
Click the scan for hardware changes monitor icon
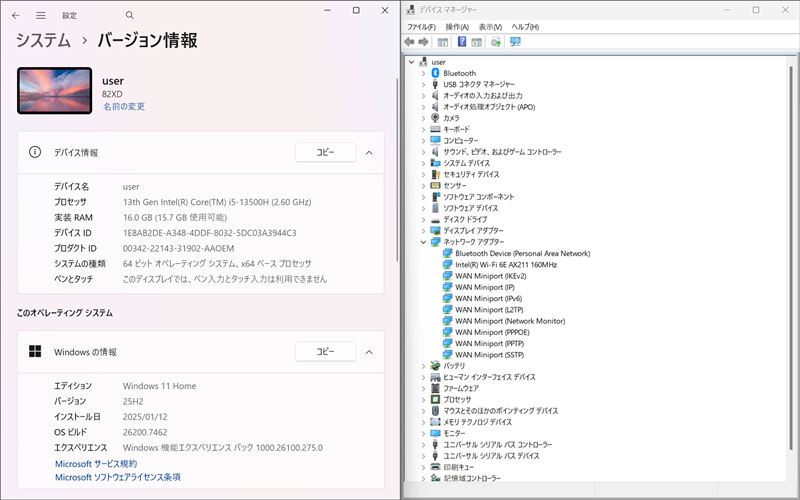point(515,42)
